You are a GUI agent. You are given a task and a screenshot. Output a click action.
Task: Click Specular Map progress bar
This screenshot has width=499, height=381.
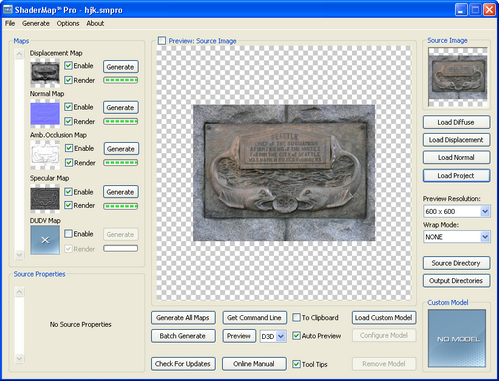(121, 206)
